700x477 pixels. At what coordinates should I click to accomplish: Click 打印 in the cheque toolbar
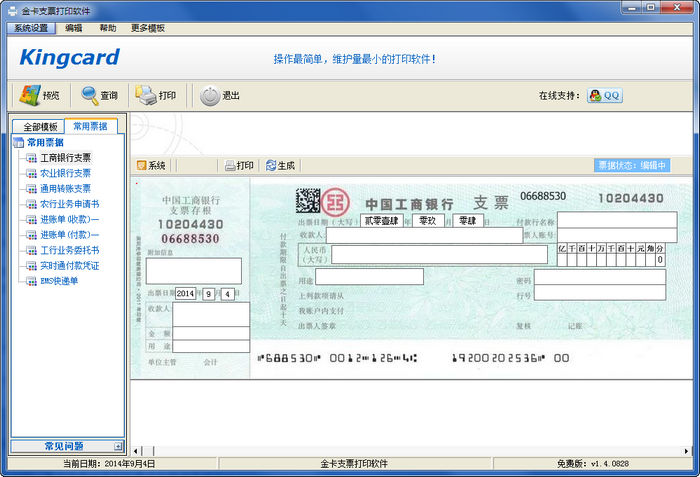[239, 166]
